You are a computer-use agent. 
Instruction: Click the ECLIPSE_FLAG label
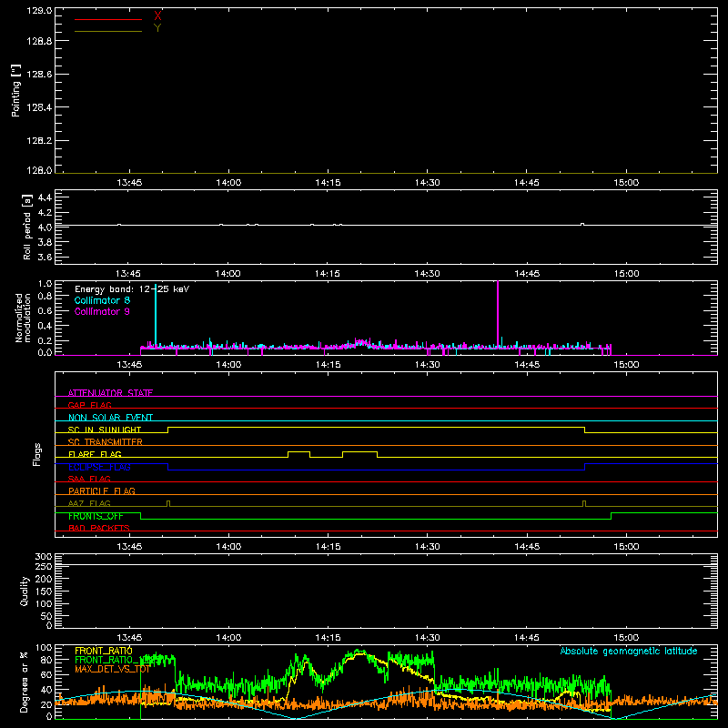[x=99, y=467]
